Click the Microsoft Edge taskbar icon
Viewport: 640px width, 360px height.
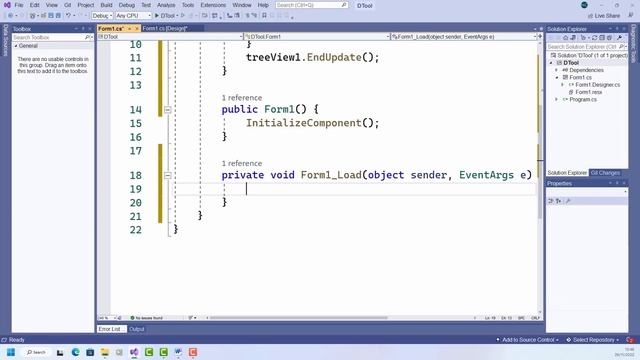pos(76,352)
